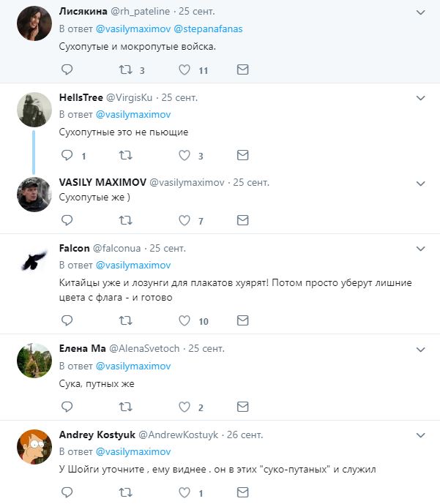440x504 pixels.
Task: Reply to Лисякина's tweet
Action: (x=67, y=70)
